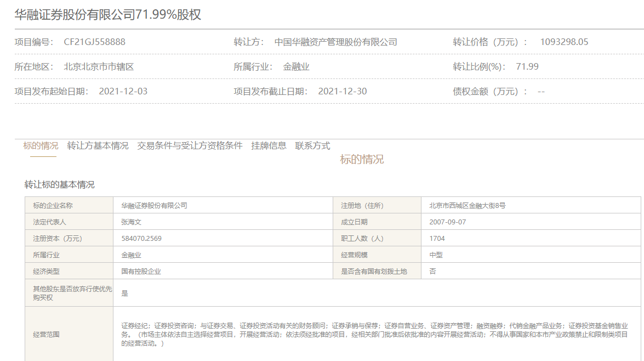
Task: Click the publish start date 2021-12-03
Action: pyautogui.click(x=123, y=92)
